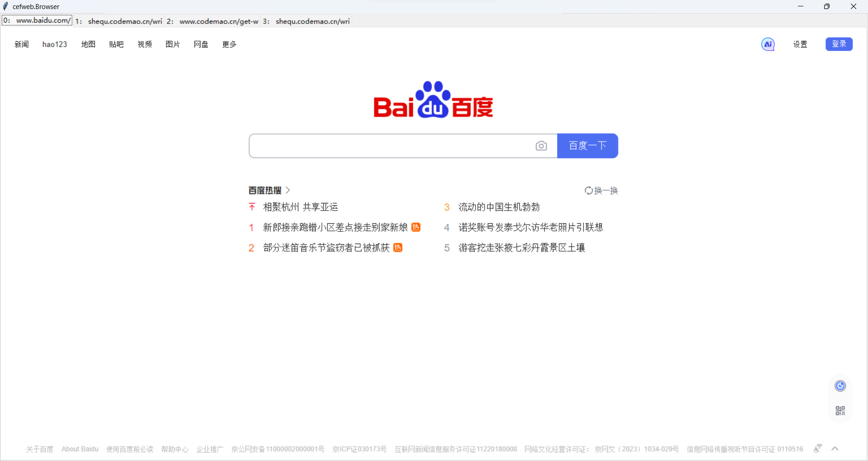Expand the 更多 menu

(229, 44)
